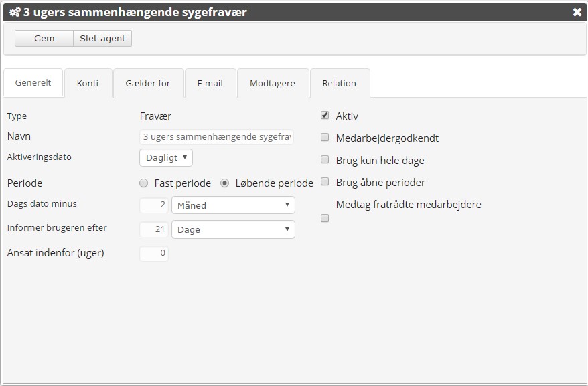The width and height of the screenshot is (588, 386).
Task: Select the Fast periode radio button
Action: click(143, 183)
